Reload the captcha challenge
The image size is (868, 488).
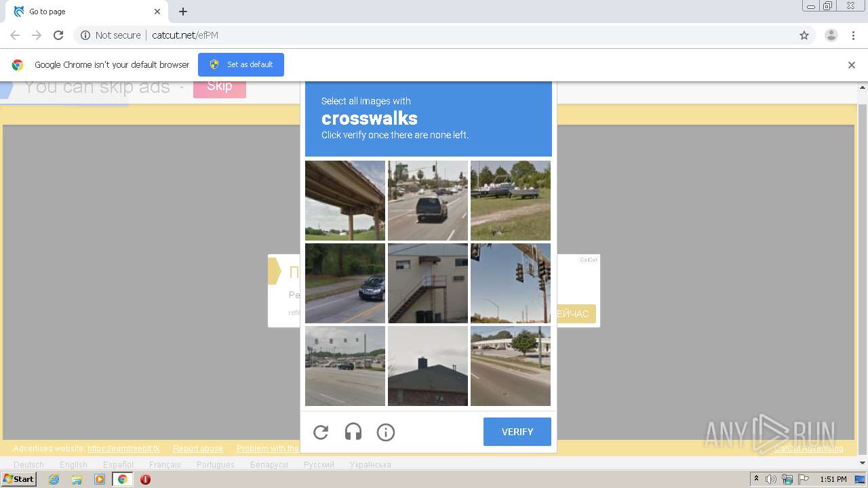click(321, 432)
